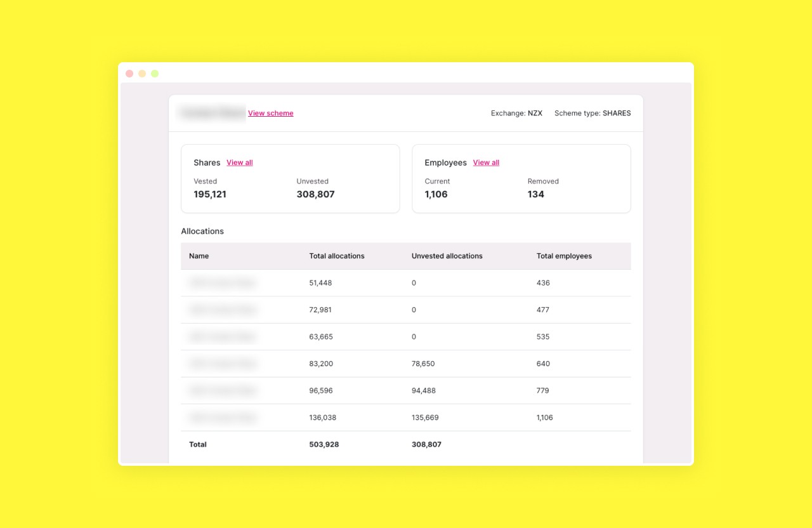Click View all next to Shares
This screenshot has height=528, width=812.
[240, 162]
